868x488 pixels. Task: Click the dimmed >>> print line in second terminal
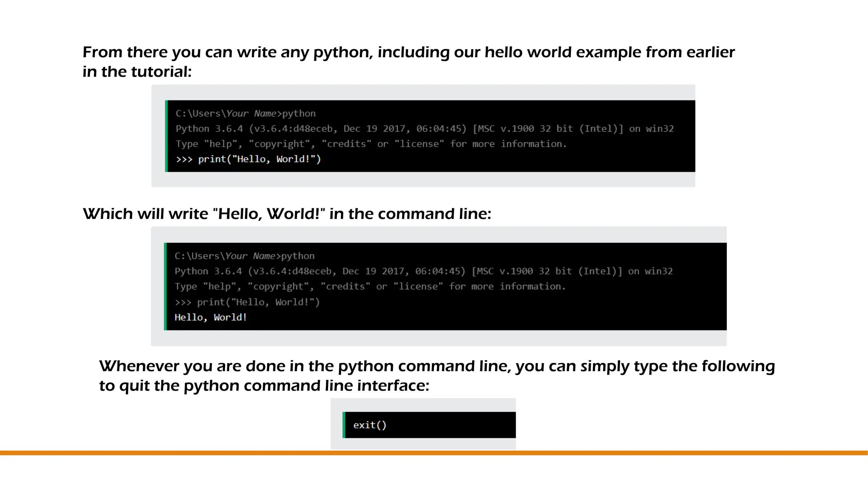(247, 302)
